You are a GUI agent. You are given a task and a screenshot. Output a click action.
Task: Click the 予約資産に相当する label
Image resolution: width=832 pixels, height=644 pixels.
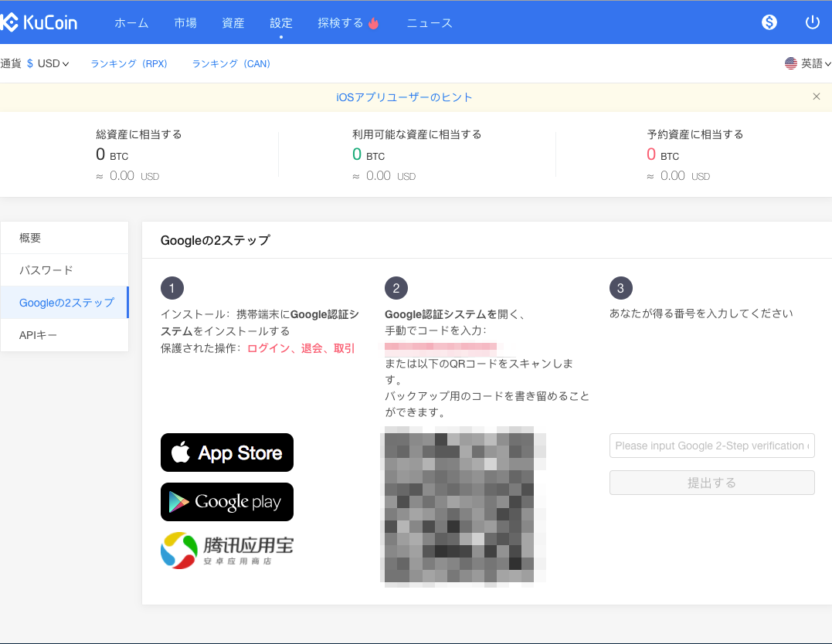click(695, 134)
